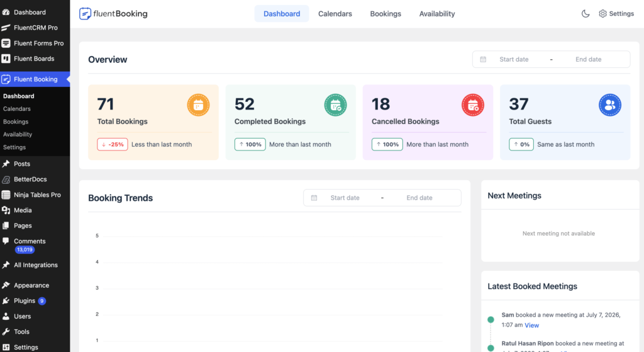Click Comments bubble icon in sidebar
The image size is (644, 352).
(x=6, y=241)
